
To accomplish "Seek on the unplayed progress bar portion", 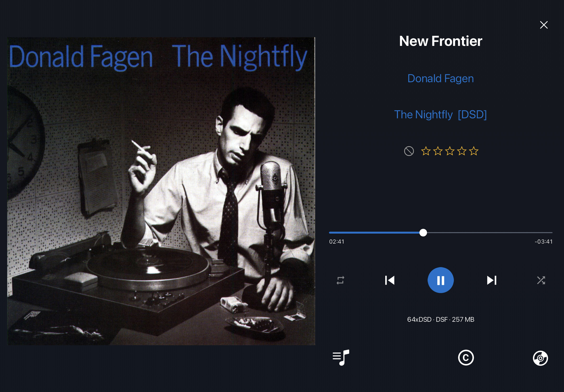I will (490, 233).
